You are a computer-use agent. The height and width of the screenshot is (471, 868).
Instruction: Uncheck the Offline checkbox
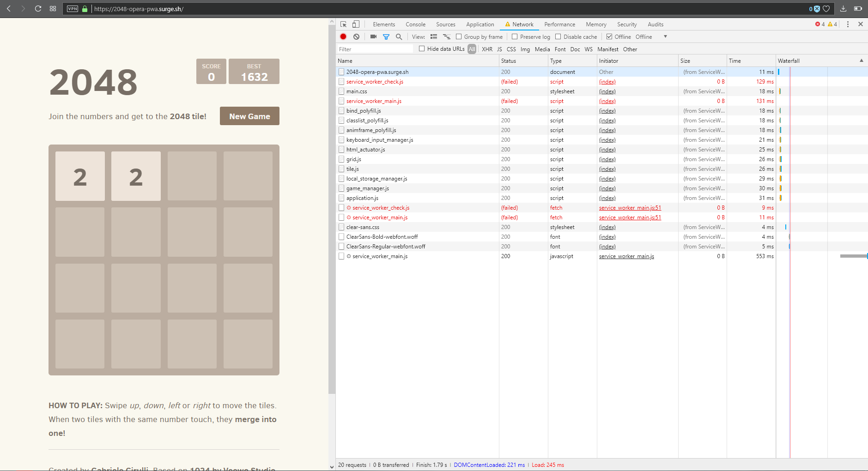(609, 37)
